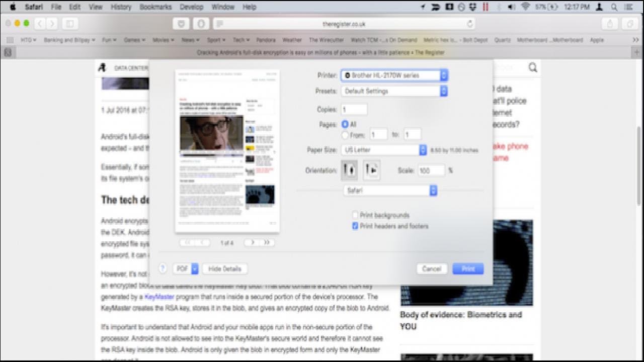This screenshot has width=644, height=362.
Task: Select landscape orientation
Action: point(371,170)
